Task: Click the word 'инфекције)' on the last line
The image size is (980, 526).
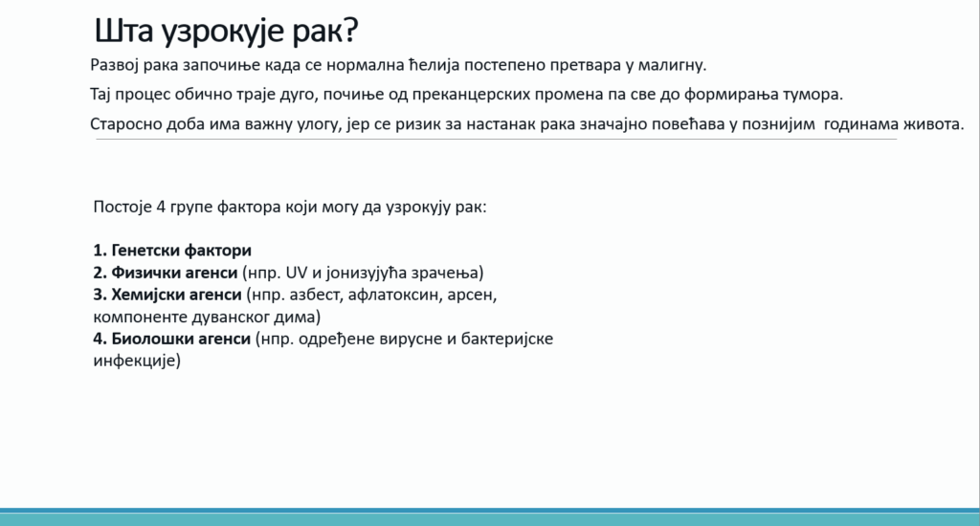Action: pos(137,362)
